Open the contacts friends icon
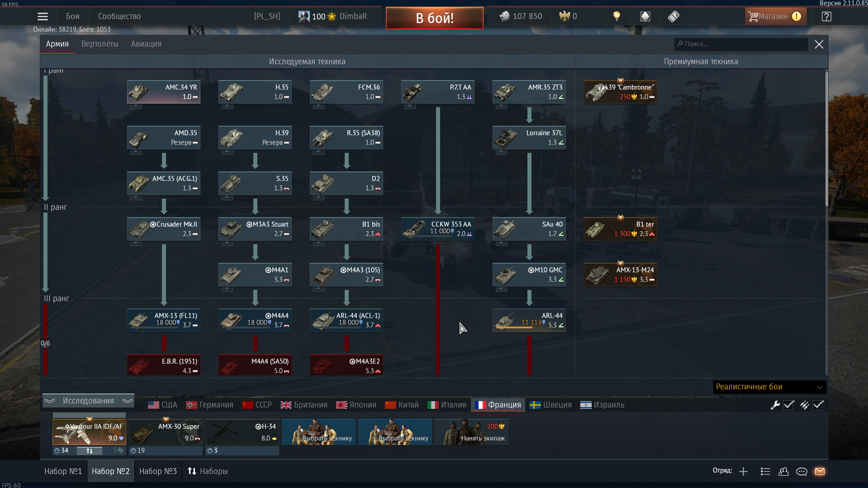868x488 pixels. click(783, 471)
